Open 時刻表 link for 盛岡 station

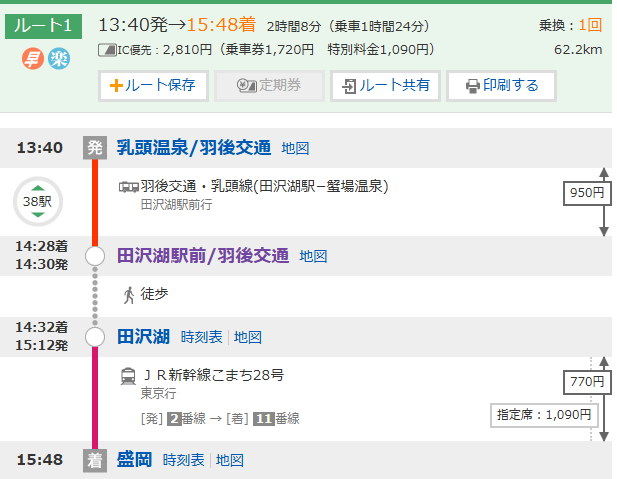(183, 460)
